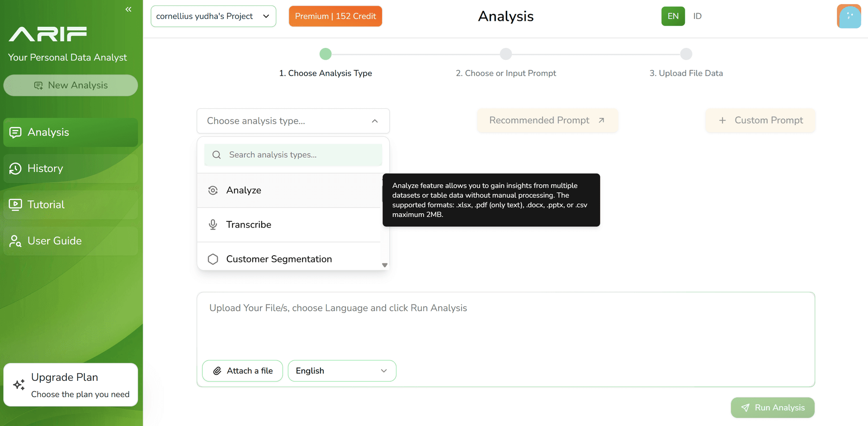Open History in the sidebar
The height and width of the screenshot is (426, 868).
71,169
